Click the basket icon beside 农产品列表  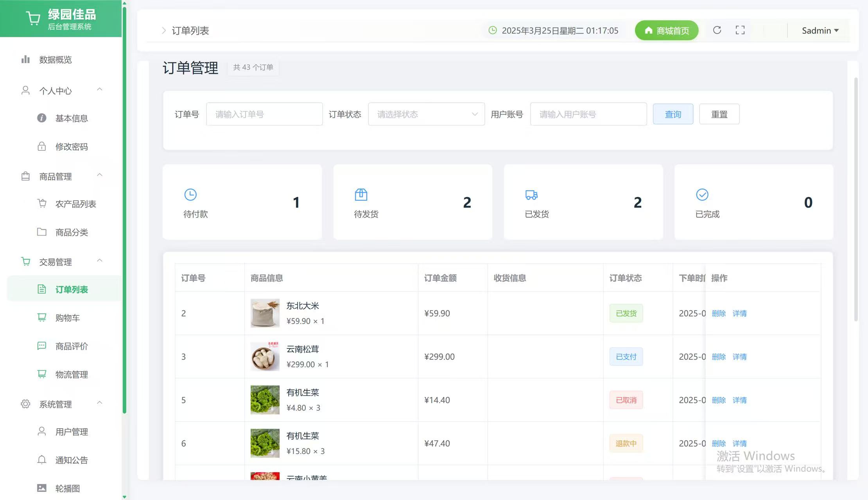coord(41,204)
